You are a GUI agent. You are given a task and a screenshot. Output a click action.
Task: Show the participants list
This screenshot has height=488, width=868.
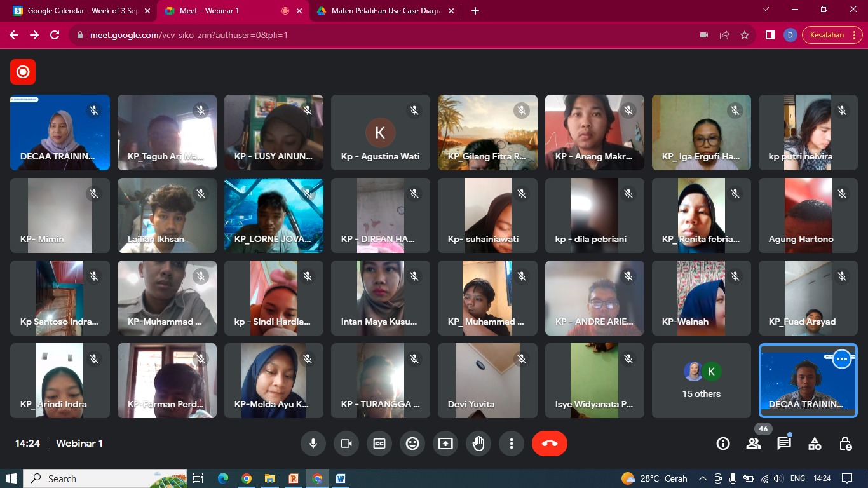pos(754,444)
